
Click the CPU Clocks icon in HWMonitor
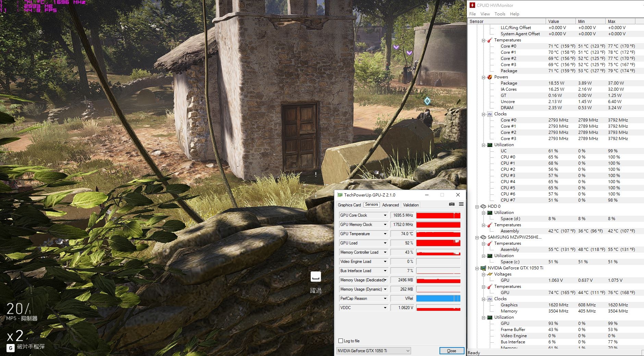[490, 114]
